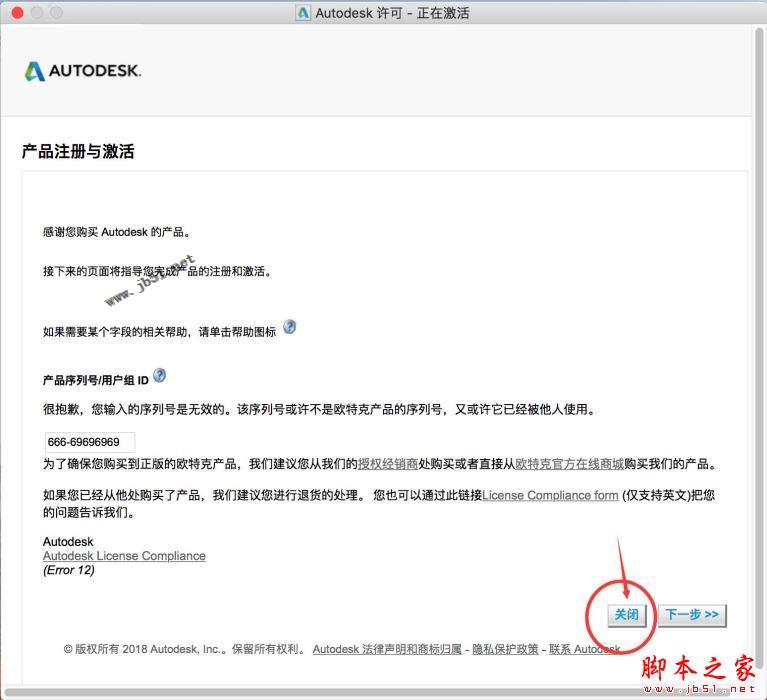Click into the serial number field 666-69696969
Viewport: 767px width, 700px height.
tap(90, 442)
